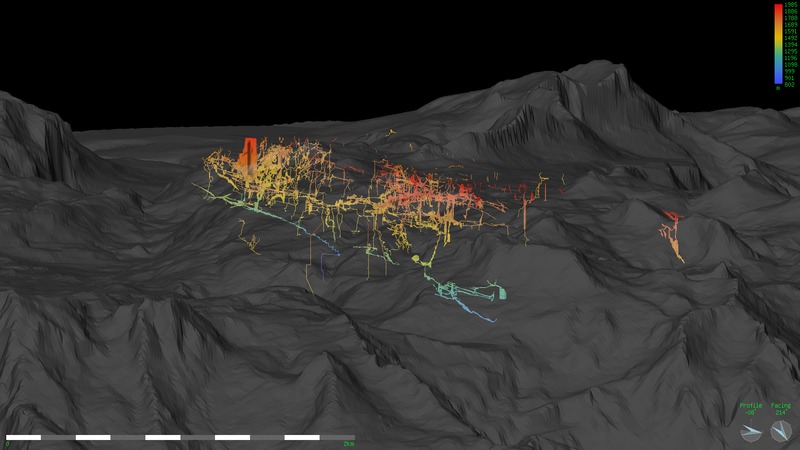Click the 2km label at the scale bar end

[x=348, y=444]
